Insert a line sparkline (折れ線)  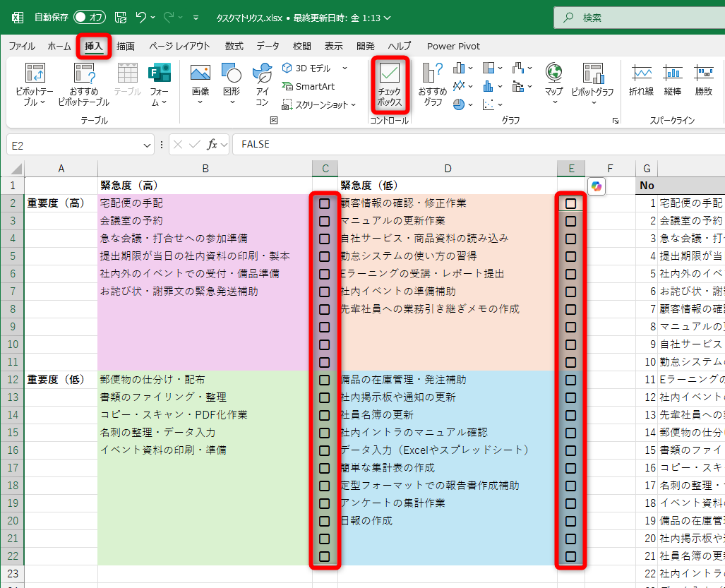tap(641, 80)
